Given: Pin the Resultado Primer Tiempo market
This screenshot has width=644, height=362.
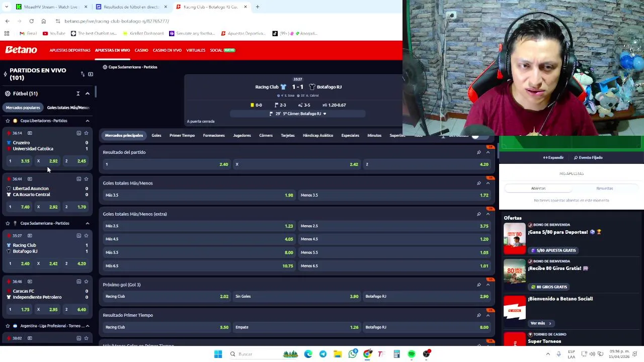Looking at the screenshot, I should click(x=478, y=315).
